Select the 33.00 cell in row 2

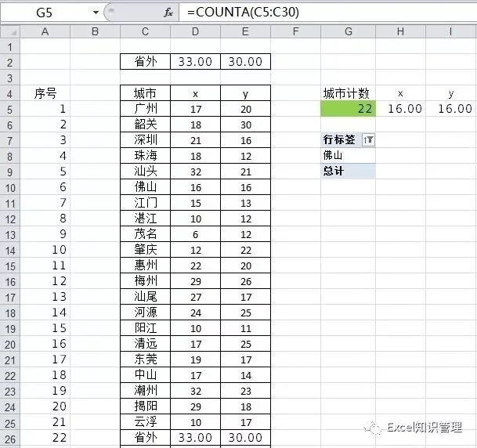point(195,62)
